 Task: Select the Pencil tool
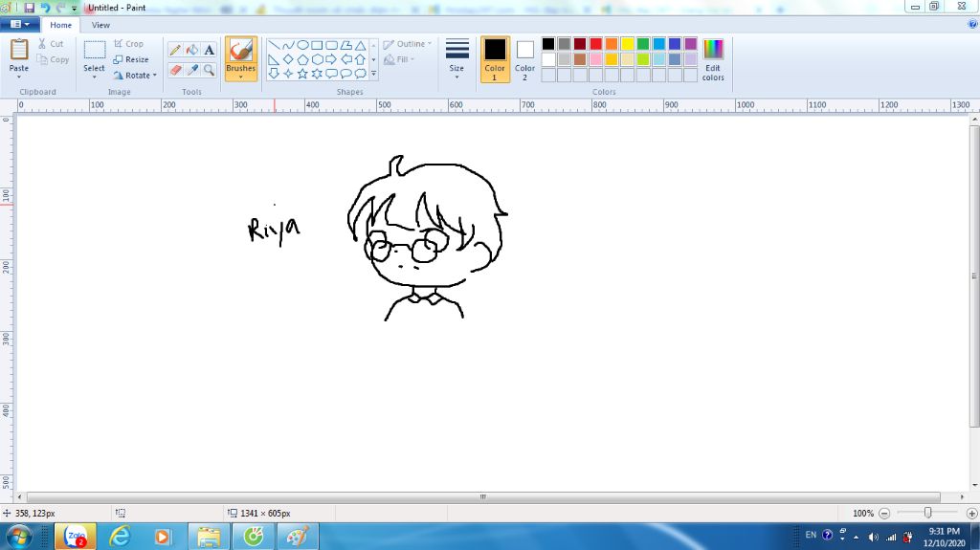point(176,50)
